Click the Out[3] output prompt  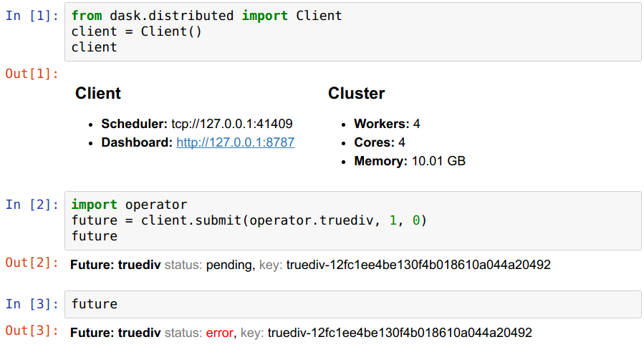coord(32,331)
